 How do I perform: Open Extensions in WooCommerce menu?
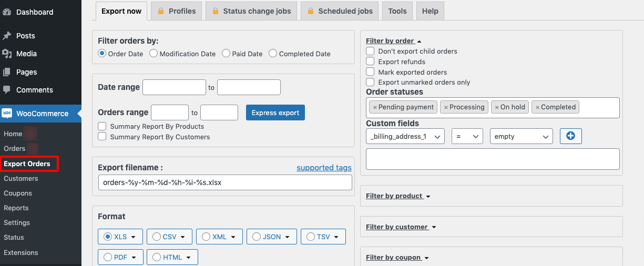pyautogui.click(x=21, y=252)
